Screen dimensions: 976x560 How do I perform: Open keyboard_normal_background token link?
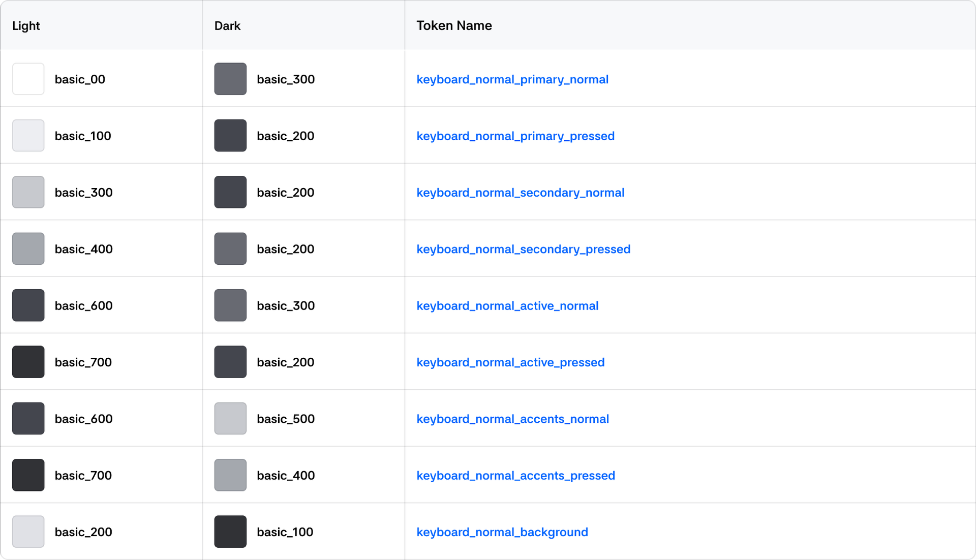[x=502, y=532]
